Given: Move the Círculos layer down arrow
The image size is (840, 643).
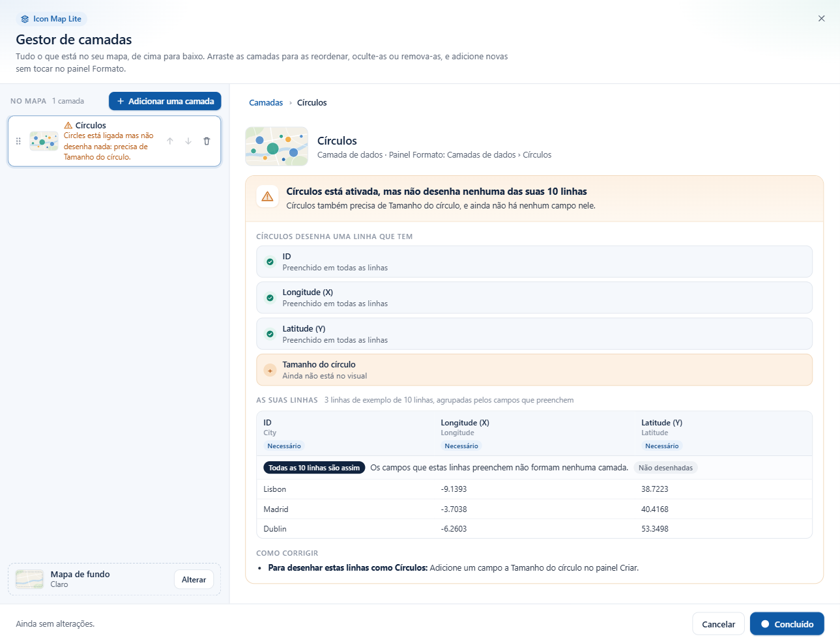Looking at the screenshot, I should tap(188, 141).
